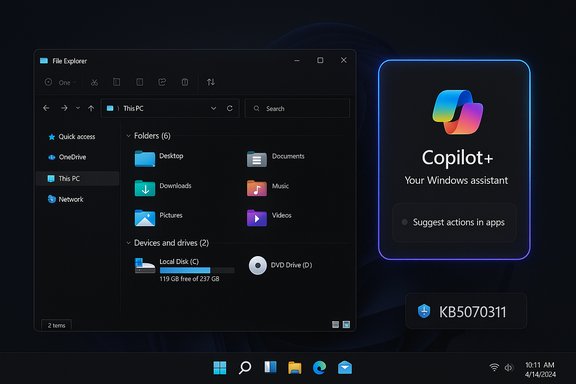The width and height of the screenshot is (576, 384).
Task: Click the '2 items' status bar text
Action: coord(56,325)
